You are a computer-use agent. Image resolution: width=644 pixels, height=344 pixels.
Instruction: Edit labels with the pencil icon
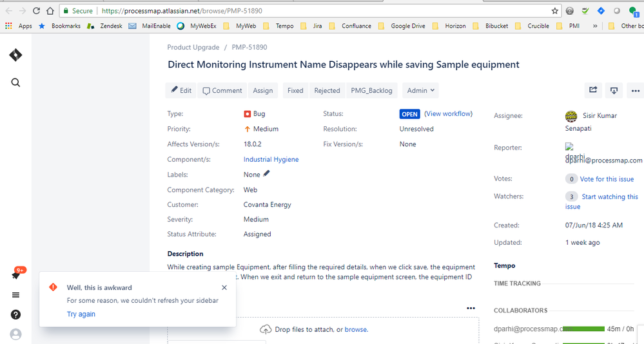[x=267, y=174]
